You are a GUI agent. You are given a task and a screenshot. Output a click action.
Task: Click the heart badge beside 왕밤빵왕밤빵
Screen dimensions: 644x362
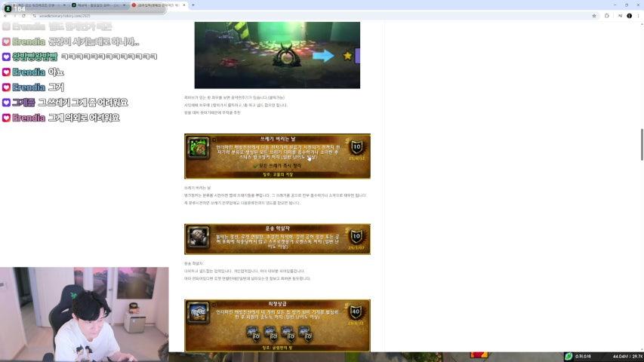click(x=6, y=57)
